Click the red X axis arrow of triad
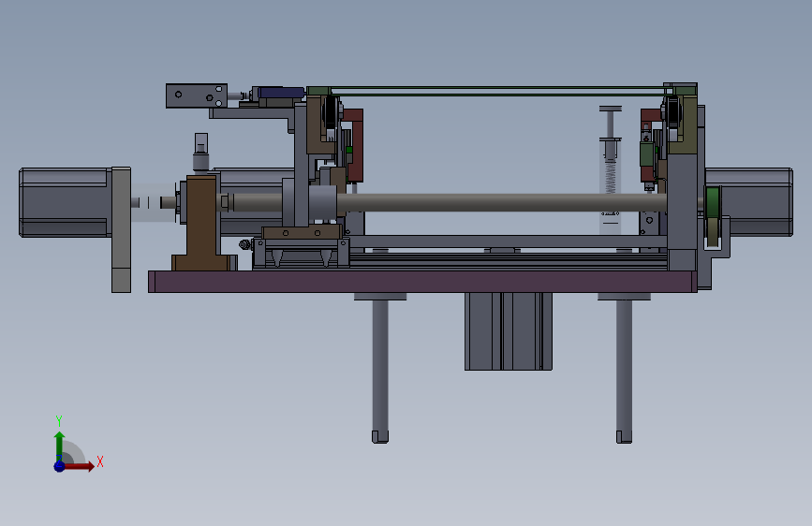 (80, 466)
